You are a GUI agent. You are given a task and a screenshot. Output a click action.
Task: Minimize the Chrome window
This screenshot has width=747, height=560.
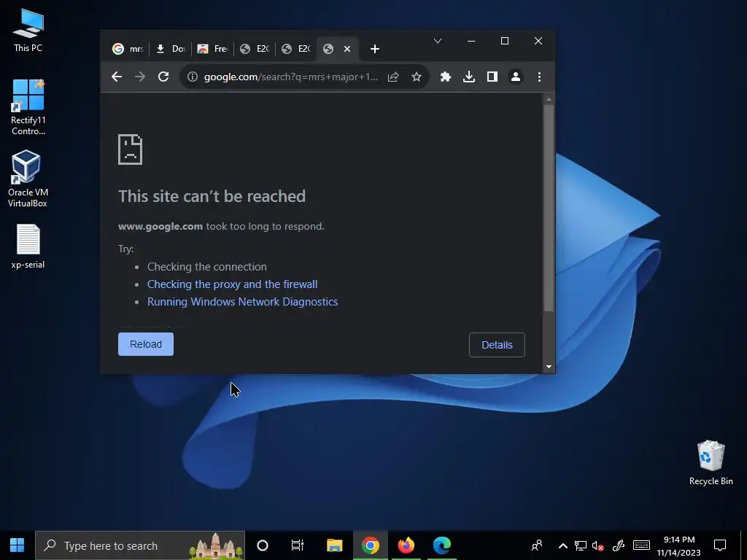tap(471, 41)
